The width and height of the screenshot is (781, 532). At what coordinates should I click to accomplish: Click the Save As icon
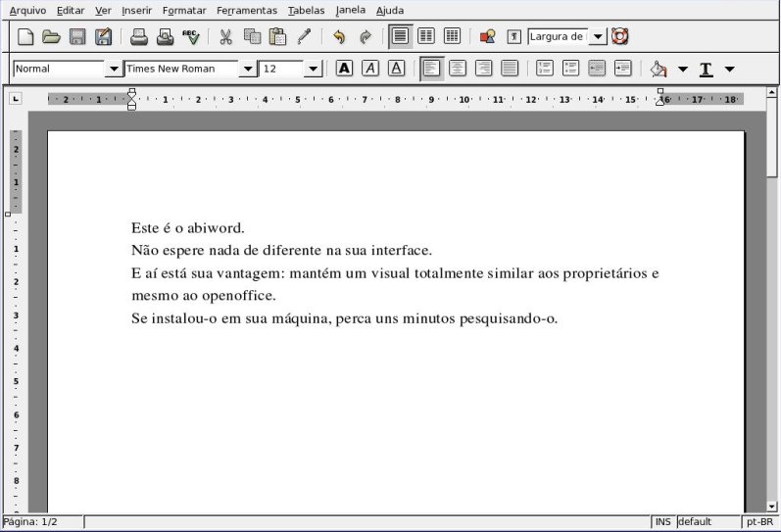pyautogui.click(x=103, y=36)
